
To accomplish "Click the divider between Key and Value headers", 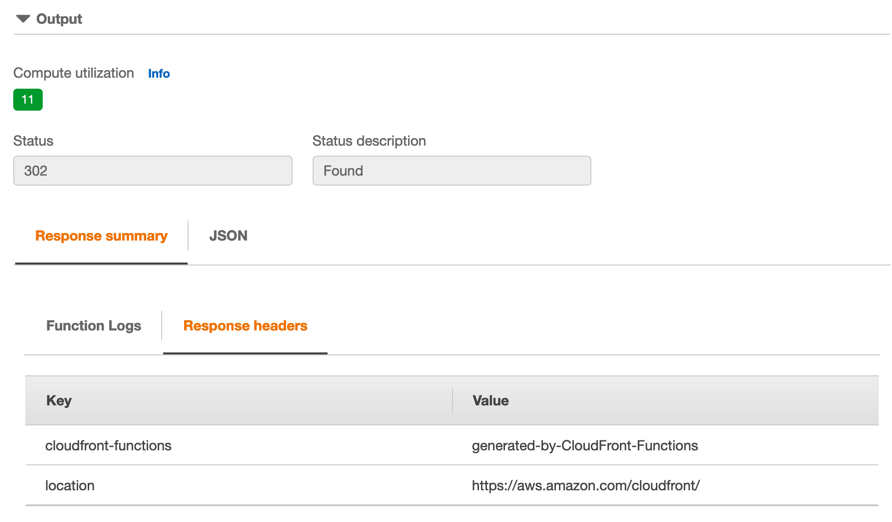I will coord(453,401).
